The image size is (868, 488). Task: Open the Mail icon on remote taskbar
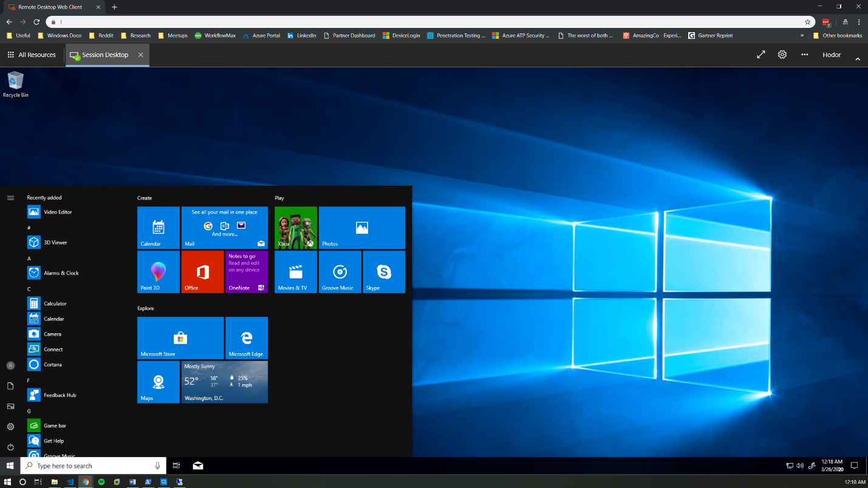[198, 466]
